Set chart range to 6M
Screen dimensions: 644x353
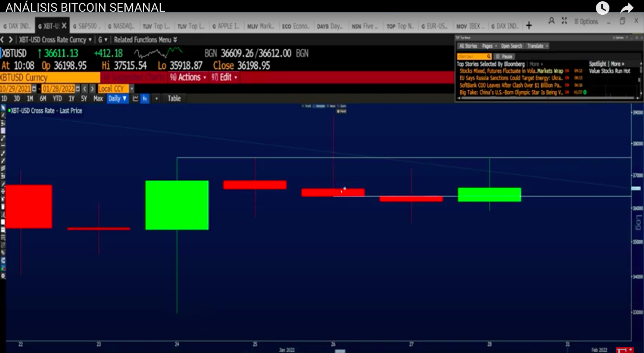(x=43, y=98)
